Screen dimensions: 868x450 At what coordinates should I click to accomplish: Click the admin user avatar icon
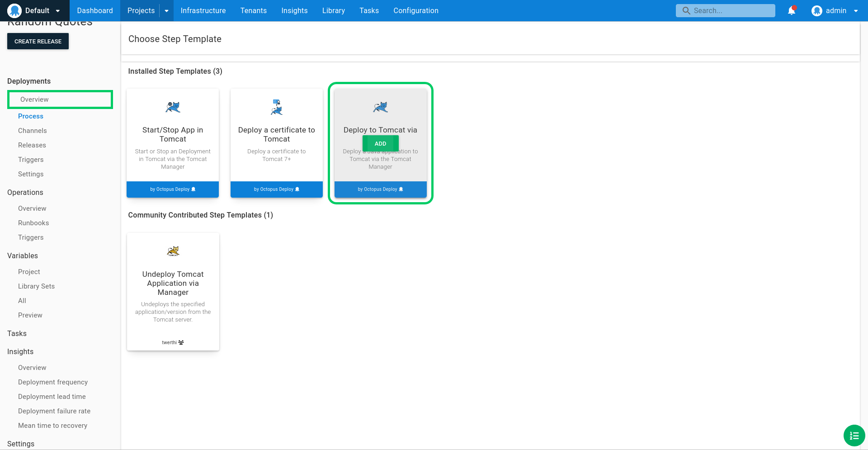[x=816, y=11]
